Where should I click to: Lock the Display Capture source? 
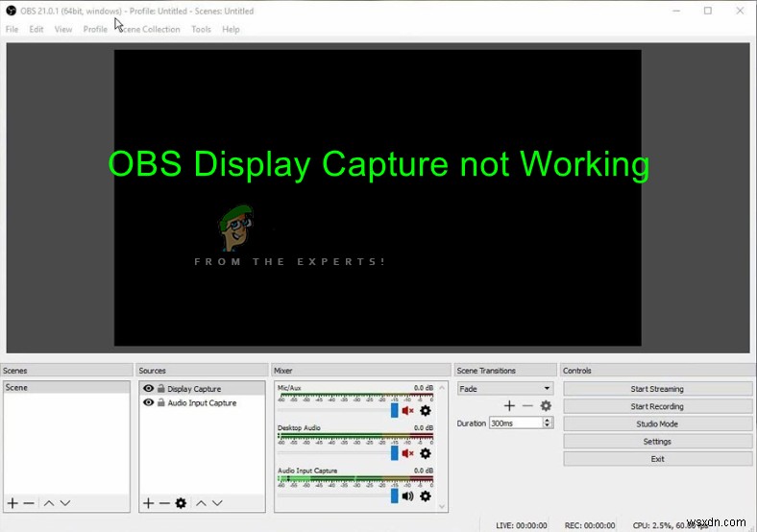[x=160, y=388]
